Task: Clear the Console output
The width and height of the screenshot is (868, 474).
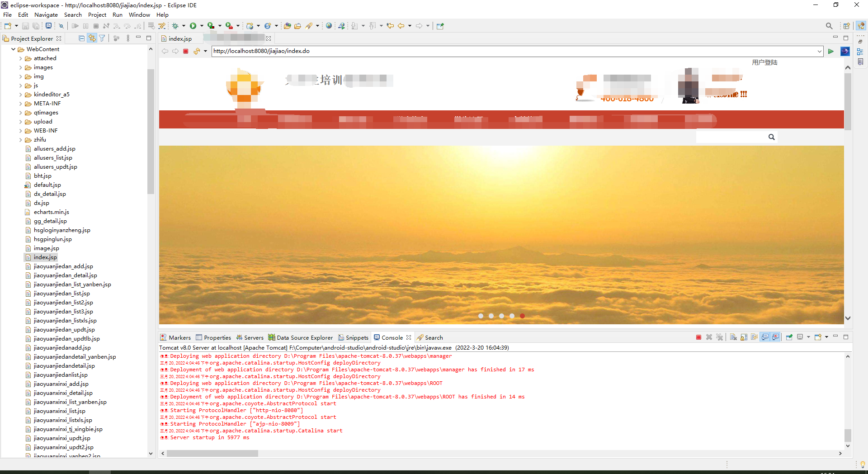Action: [733, 337]
